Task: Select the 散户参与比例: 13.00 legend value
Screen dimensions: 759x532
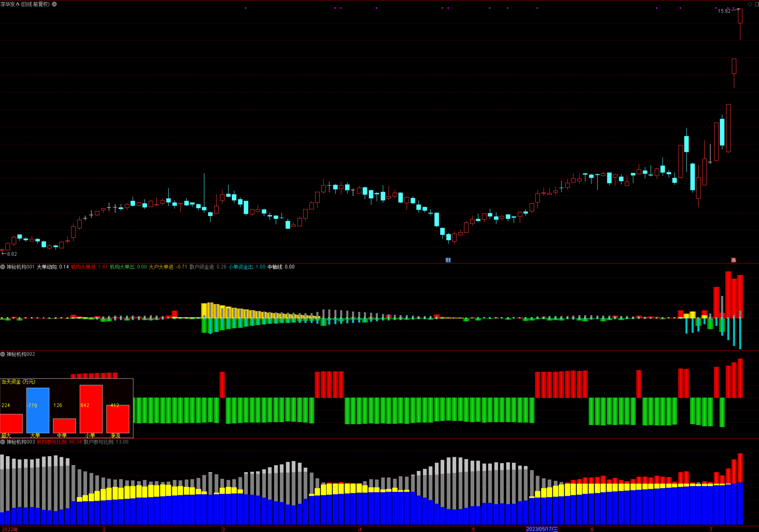Action: (106, 442)
